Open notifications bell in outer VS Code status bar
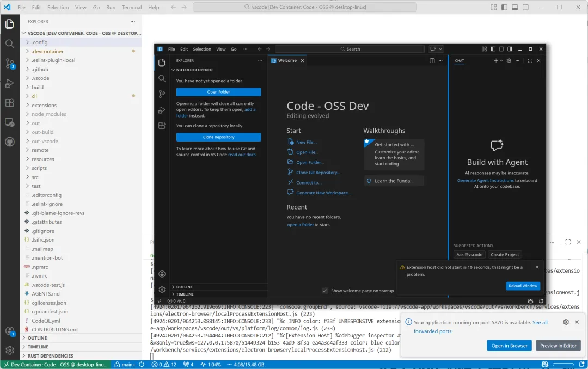Viewport: 588px width, 369px height. 581,365
